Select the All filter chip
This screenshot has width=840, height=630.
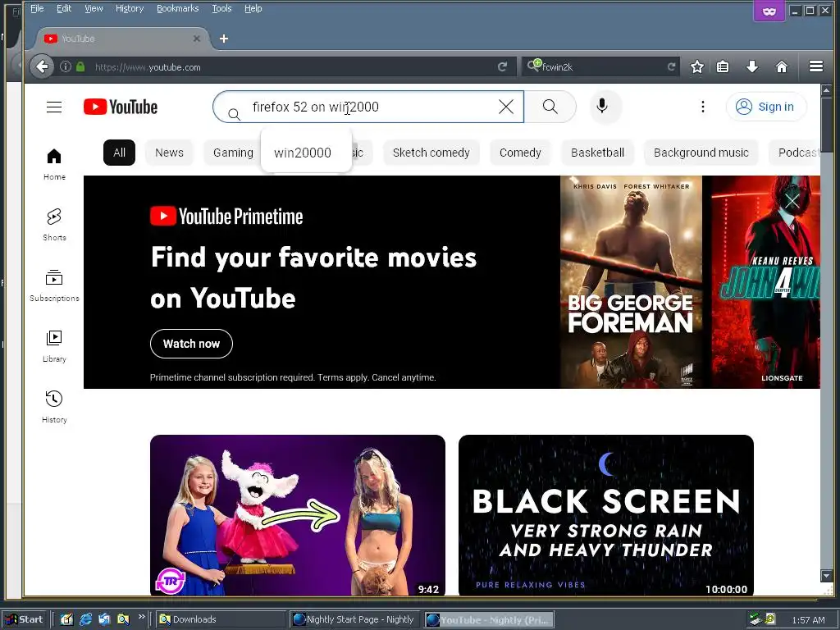point(119,153)
